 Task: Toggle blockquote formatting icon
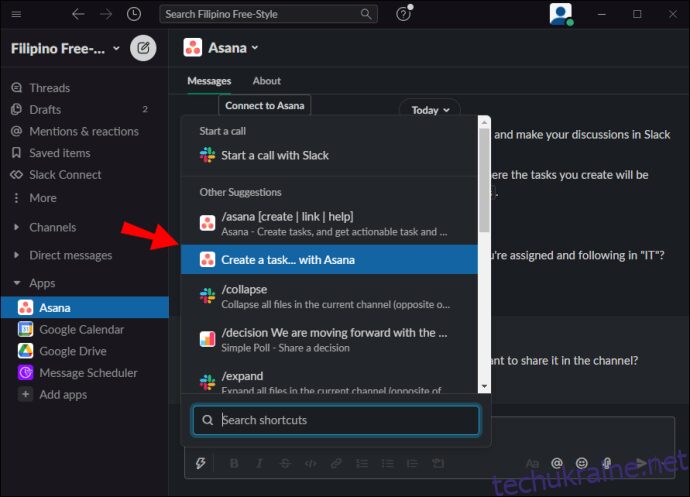pyautogui.click(x=413, y=463)
